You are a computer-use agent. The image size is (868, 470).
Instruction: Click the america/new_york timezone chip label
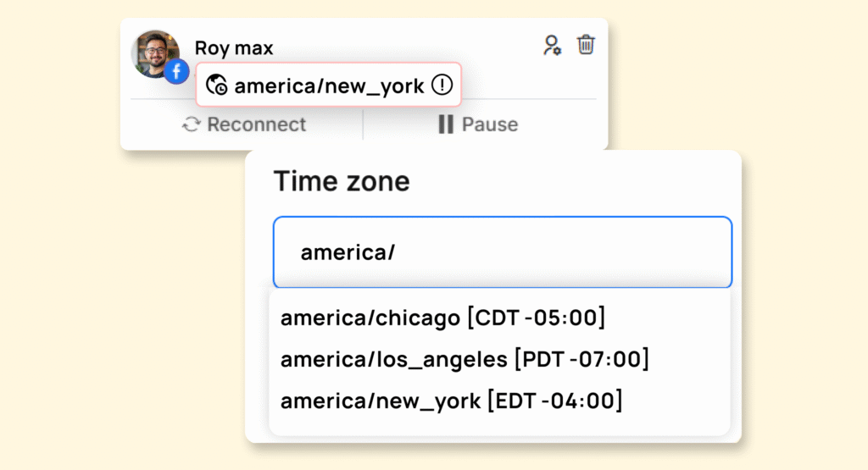click(x=329, y=85)
